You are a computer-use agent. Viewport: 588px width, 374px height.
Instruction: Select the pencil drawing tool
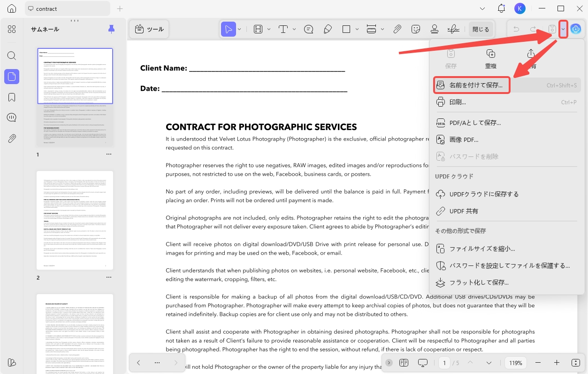click(x=328, y=29)
